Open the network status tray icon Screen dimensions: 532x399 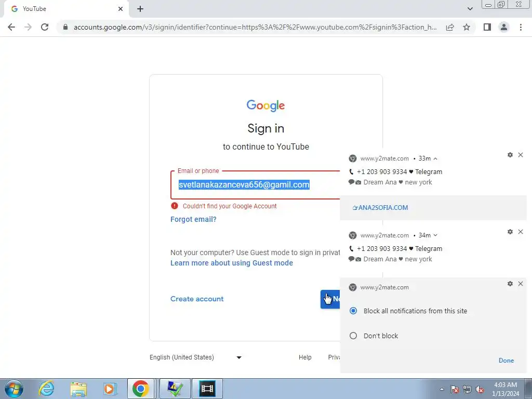pos(467,389)
